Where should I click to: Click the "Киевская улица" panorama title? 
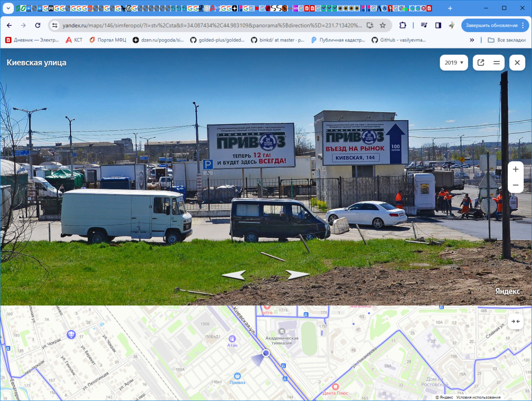37,63
